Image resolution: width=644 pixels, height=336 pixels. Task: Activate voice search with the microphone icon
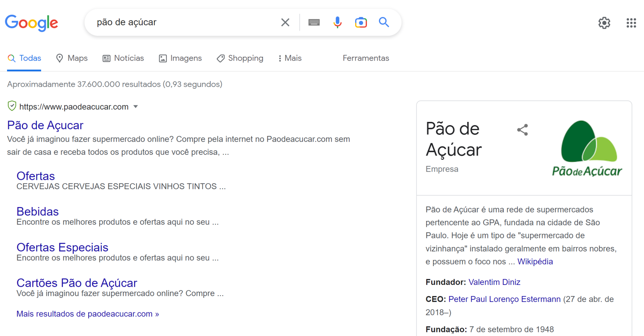[337, 22]
